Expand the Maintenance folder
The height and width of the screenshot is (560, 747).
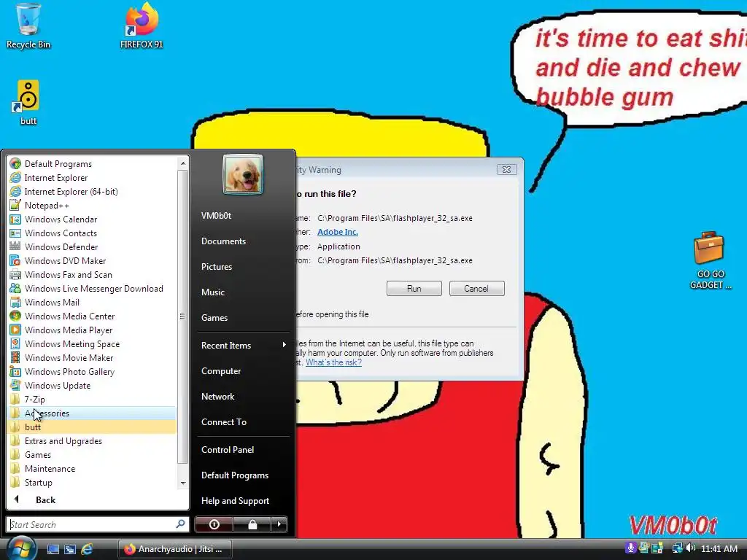pos(93,467)
